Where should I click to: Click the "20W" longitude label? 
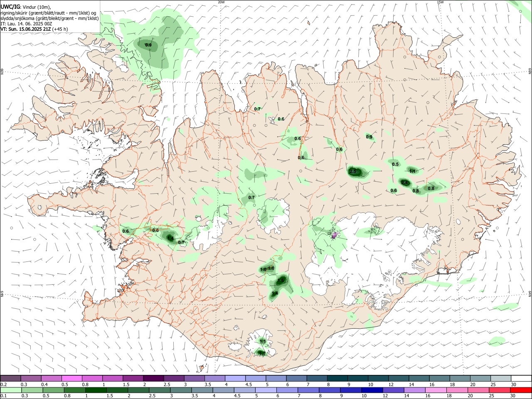click(x=221, y=2)
